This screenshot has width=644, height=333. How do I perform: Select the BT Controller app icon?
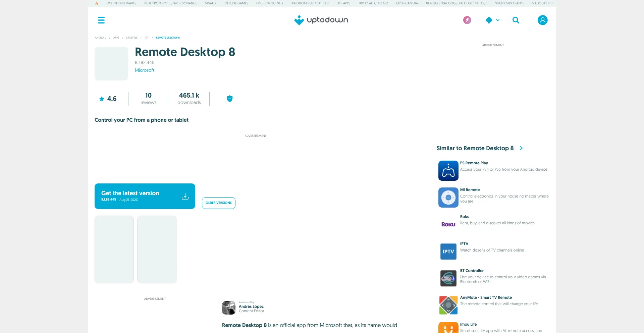click(448, 278)
